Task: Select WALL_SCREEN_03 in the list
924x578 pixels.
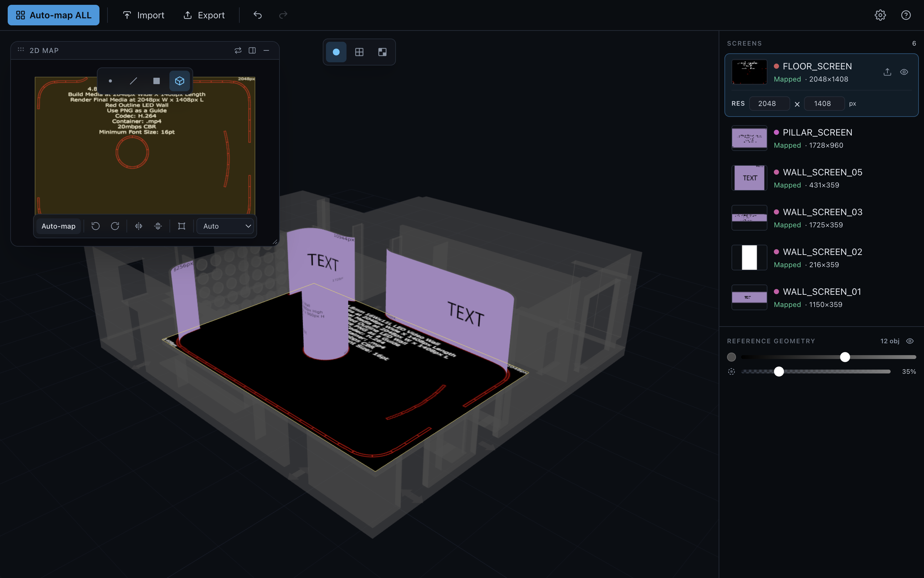Action: pos(821,217)
